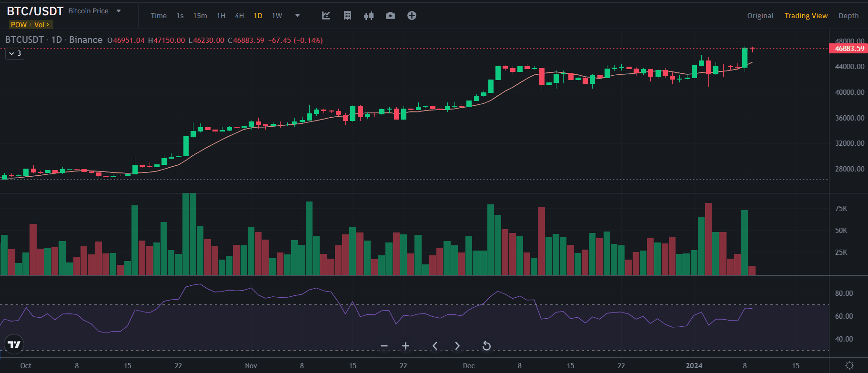Take a chart snapshot with camera icon
This screenshot has width=868, height=373.
click(x=390, y=16)
